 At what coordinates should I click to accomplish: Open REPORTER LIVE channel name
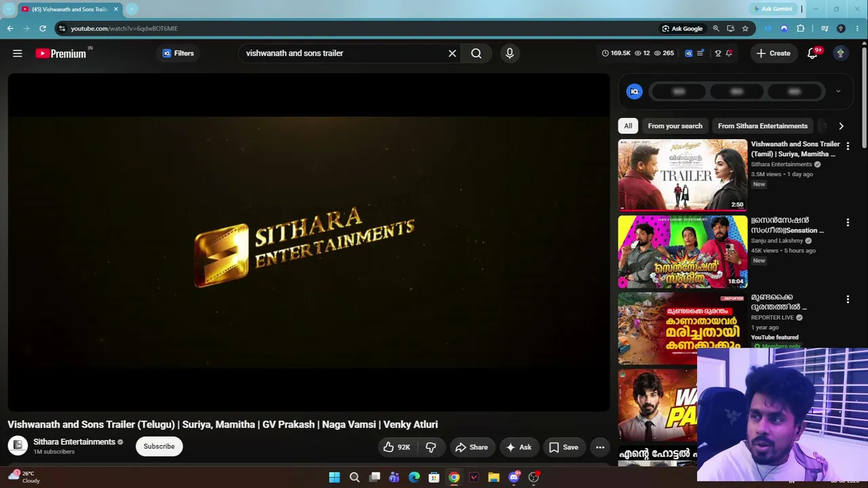[x=772, y=317]
